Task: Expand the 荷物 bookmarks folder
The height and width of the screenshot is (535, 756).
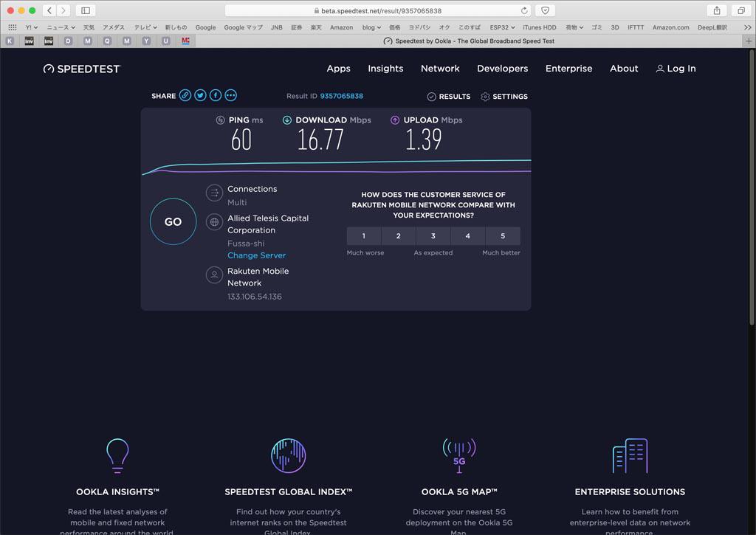Action: [574, 27]
